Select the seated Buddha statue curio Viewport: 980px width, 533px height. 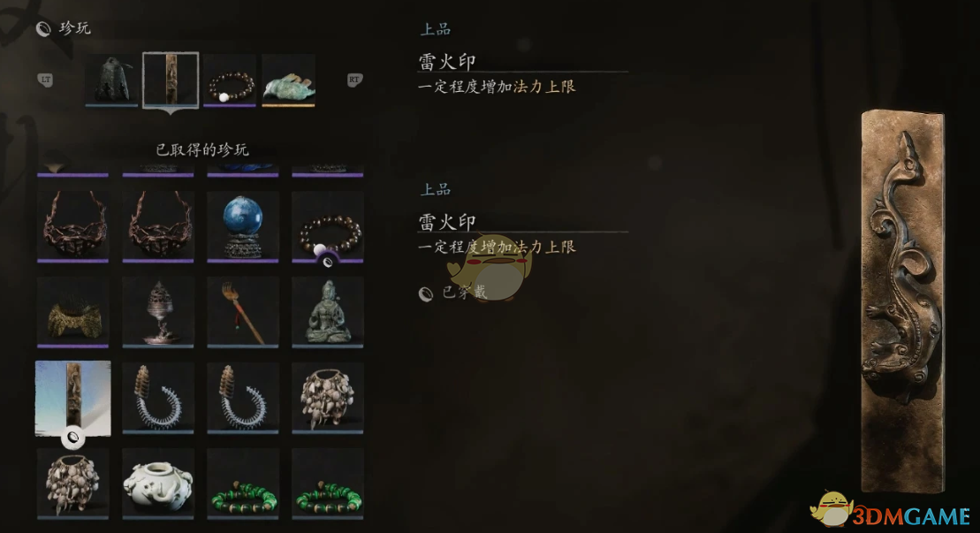(x=328, y=312)
